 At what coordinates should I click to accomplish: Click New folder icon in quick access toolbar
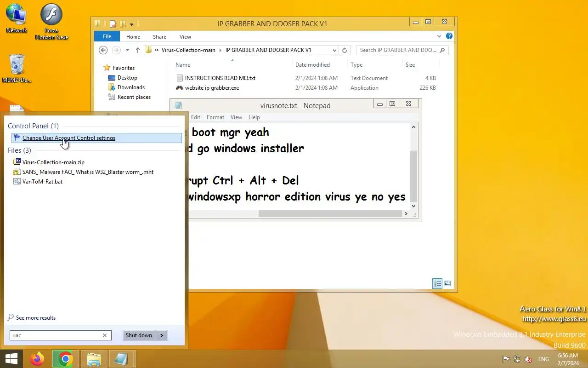click(x=123, y=23)
